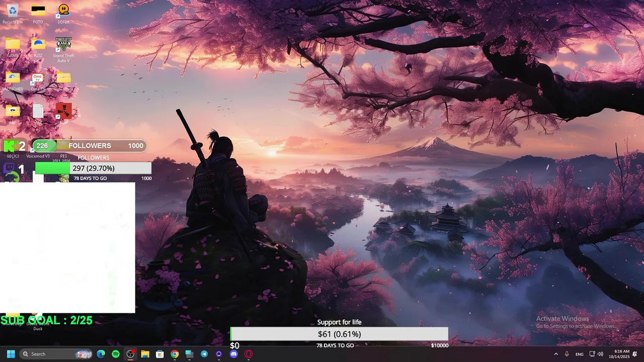Launch the Rust game shortcut
The width and height of the screenshot is (644, 362).
tap(63, 114)
